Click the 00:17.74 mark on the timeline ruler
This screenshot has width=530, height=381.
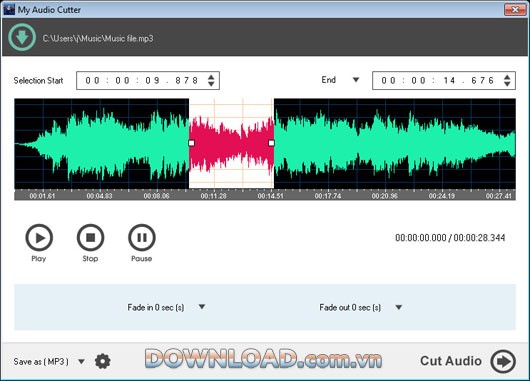[328, 196]
